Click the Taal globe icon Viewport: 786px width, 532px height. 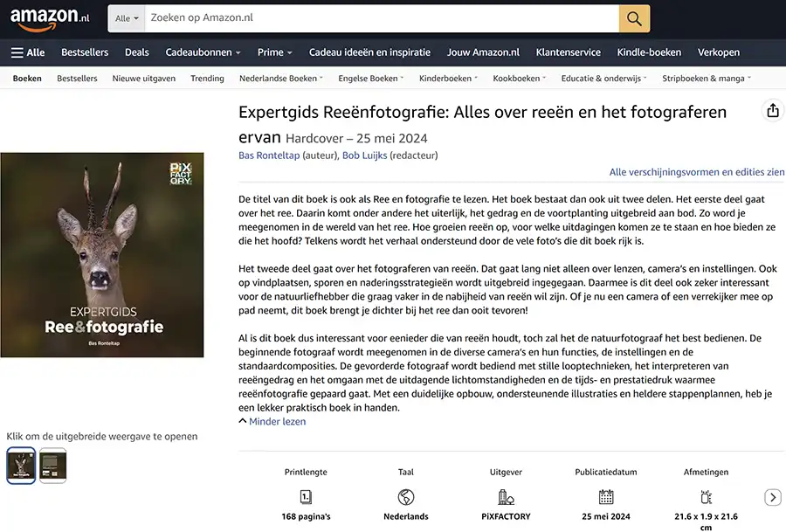click(x=405, y=497)
